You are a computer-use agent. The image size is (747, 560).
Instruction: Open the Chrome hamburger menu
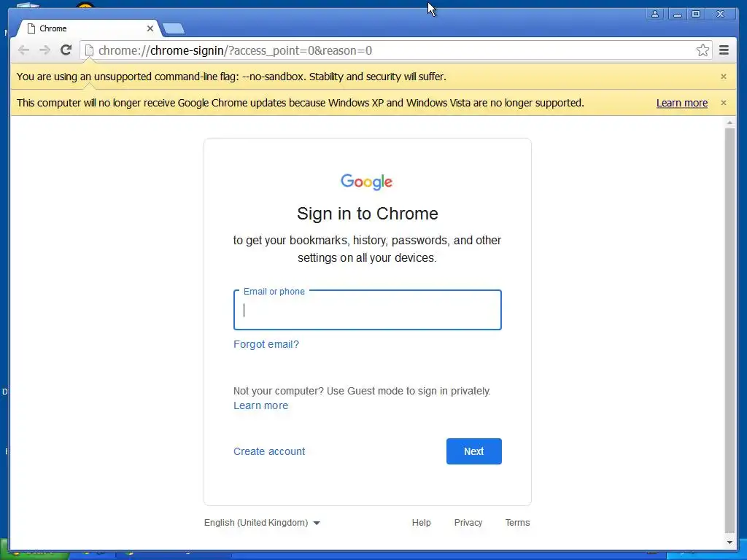[x=724, y=50]
